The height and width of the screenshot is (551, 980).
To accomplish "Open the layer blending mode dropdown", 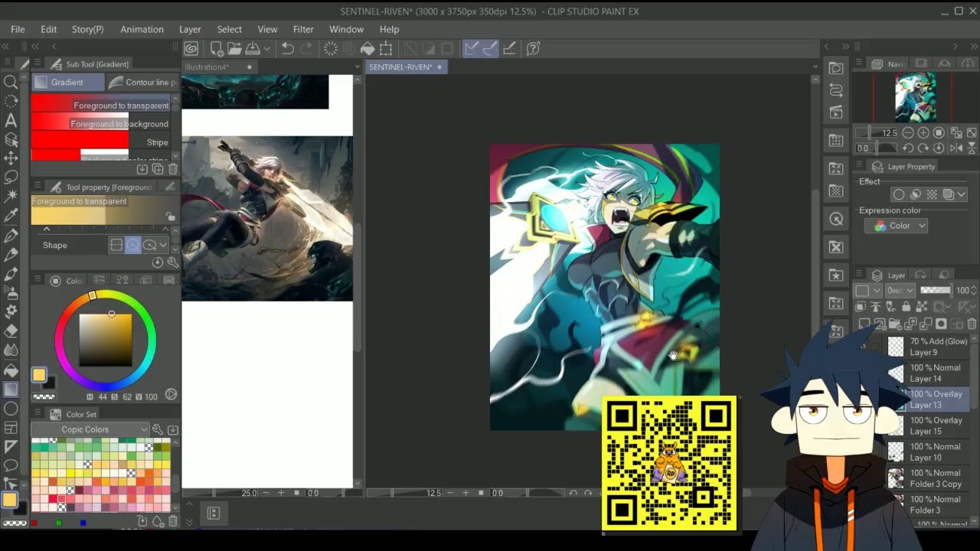I will [x=900, y=290].
